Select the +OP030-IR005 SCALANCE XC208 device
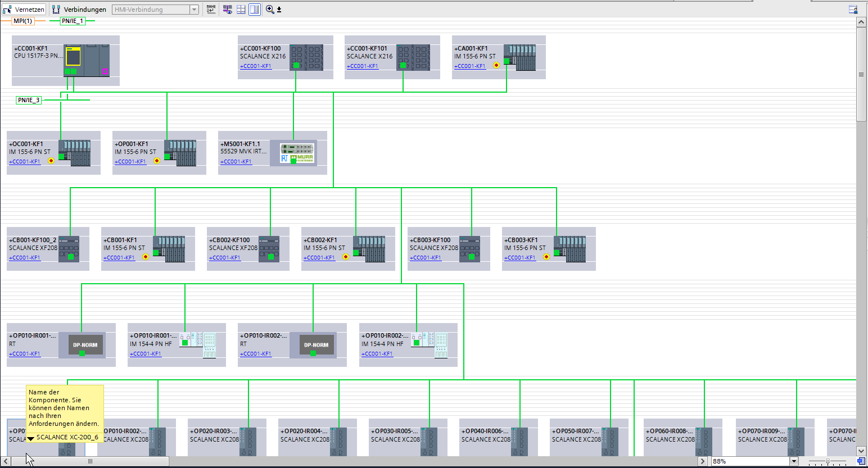The image size is (868, 468). pos(408,437)
